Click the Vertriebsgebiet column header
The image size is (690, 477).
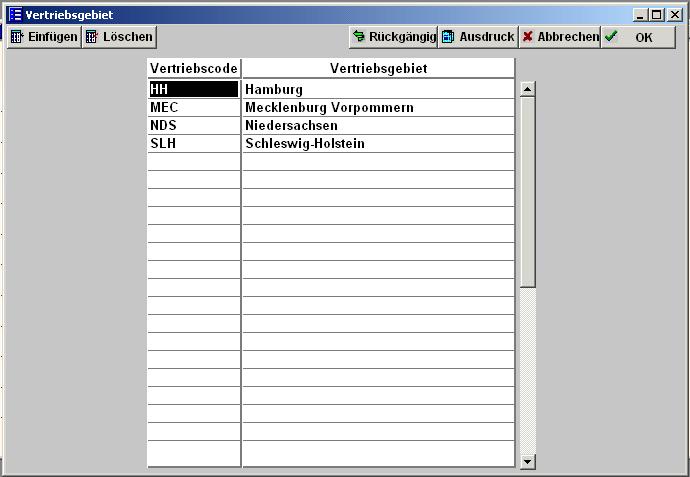click(378, 69)
